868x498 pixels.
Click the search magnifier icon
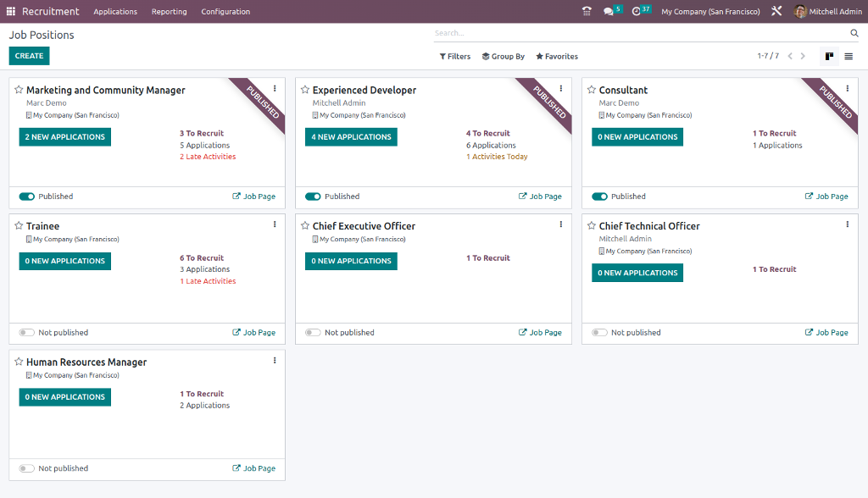(854, 33)
